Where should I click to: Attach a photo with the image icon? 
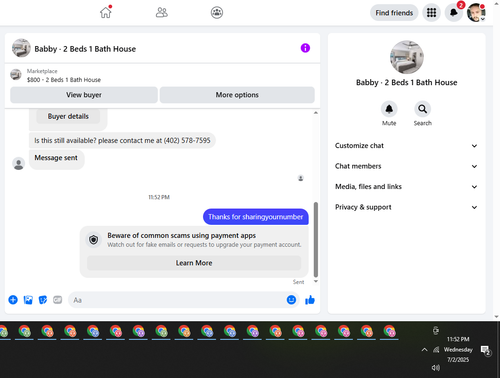pyautogui.click(x=28, y=300)
